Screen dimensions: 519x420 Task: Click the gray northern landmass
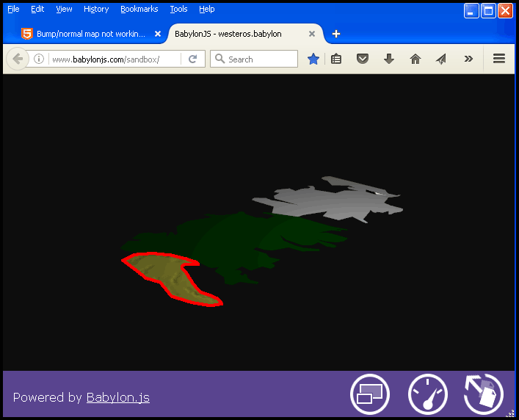coord(327,202)
